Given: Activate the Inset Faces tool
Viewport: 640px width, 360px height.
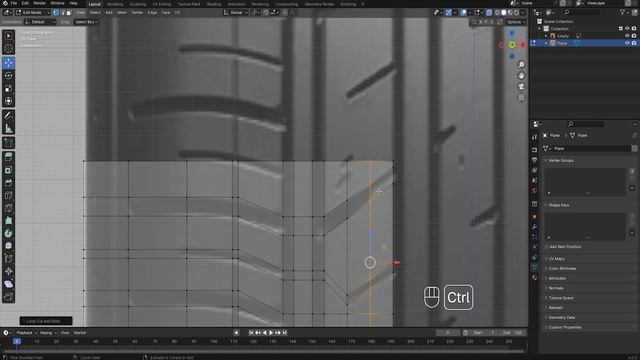Looking at the screenshot, I should (8, 170).
